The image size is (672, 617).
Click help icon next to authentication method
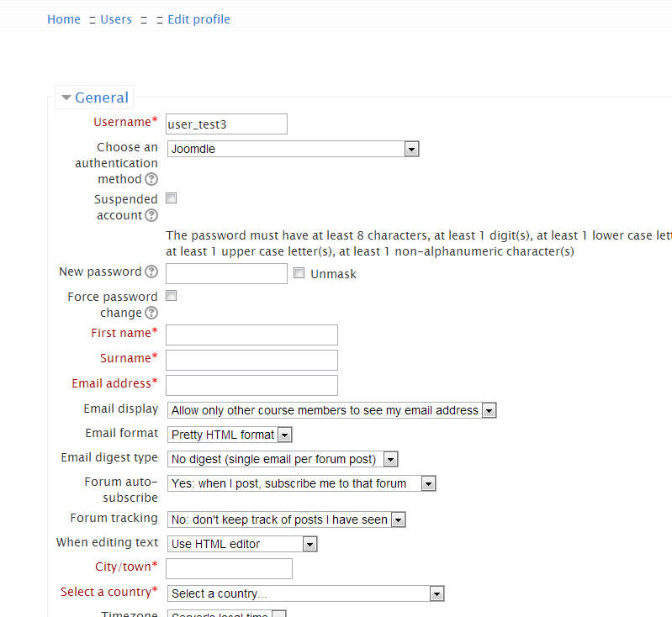pos(151,179)
